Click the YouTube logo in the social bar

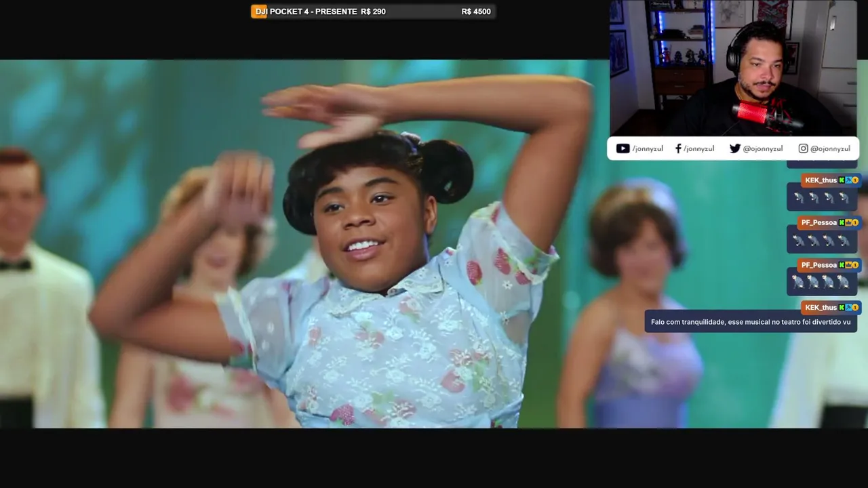point(623,148)
